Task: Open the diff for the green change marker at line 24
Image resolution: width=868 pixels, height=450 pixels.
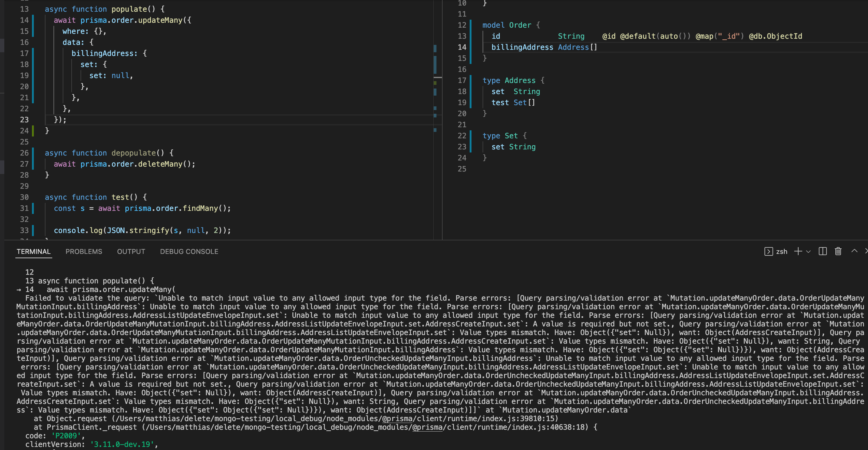Action: click(x=33, y=131)
